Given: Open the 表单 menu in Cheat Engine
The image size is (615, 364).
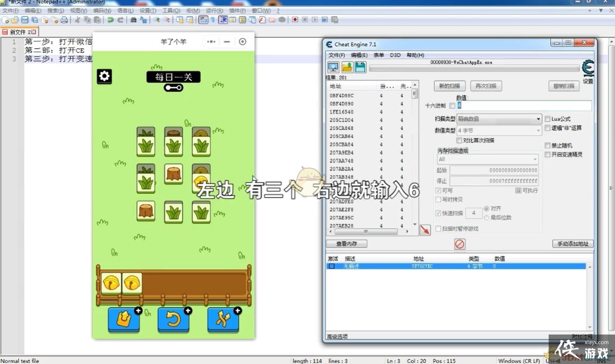Looking at the screenshot, I should tap(378, 55).
